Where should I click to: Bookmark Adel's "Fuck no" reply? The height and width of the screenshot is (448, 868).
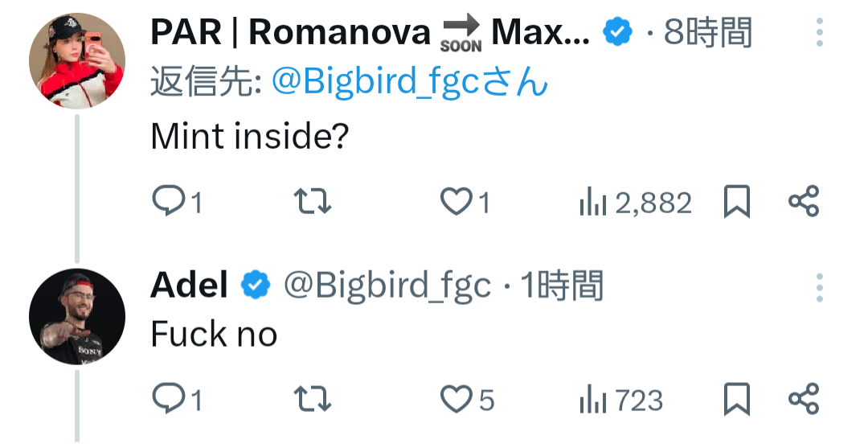coord(736,399)
